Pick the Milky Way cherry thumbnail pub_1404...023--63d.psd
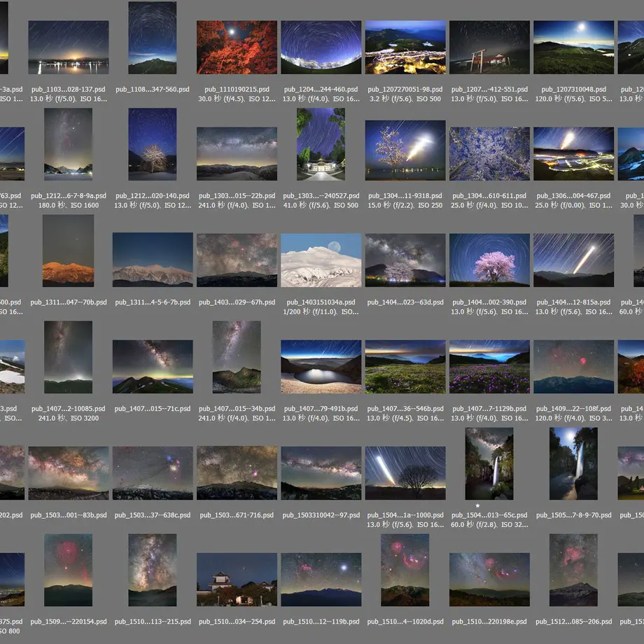The height and width of the screenshot is (644, 644). (x=405, y=260)
